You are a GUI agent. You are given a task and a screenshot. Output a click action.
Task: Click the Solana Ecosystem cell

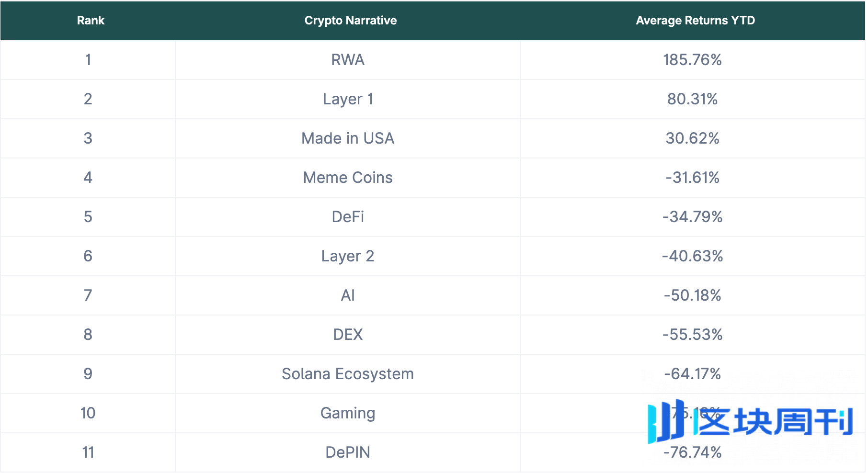(348, 374)
